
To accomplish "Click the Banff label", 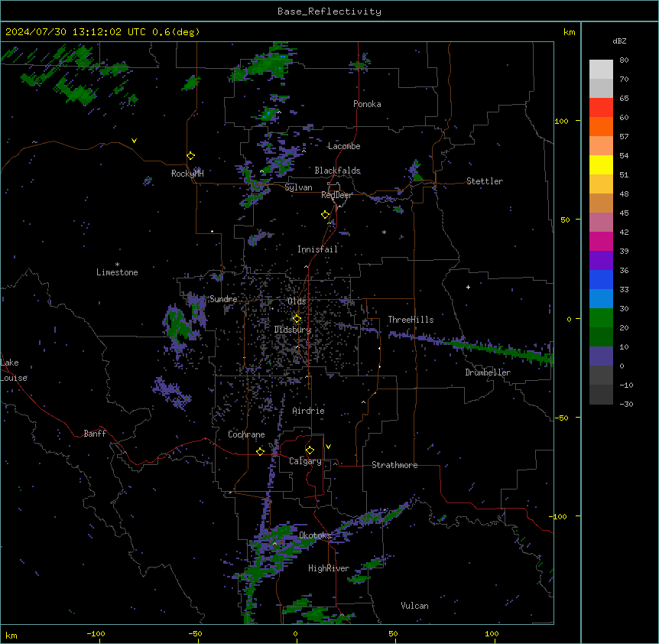I will (95, 434).
